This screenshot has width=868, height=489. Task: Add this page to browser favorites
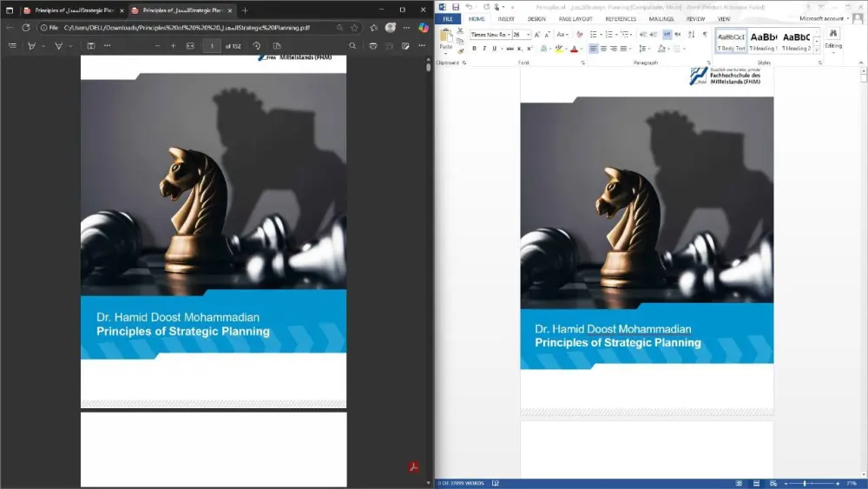(355, 28)
